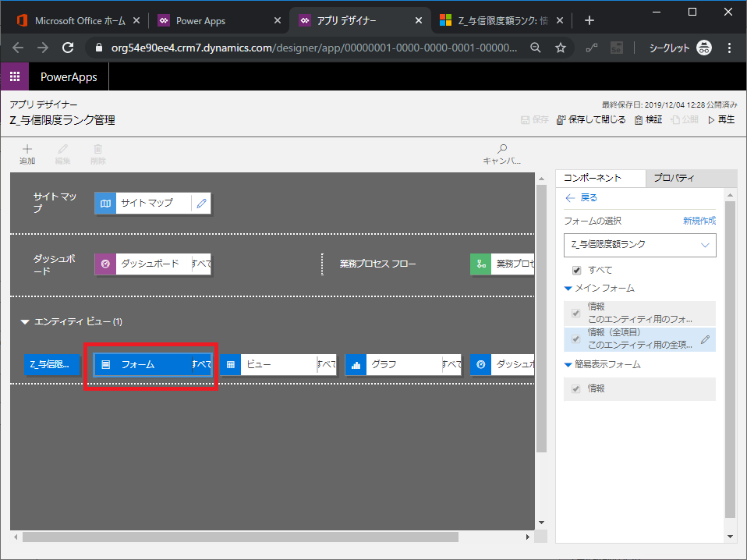Click the Add (追加) plus icon

coord(27,149)
